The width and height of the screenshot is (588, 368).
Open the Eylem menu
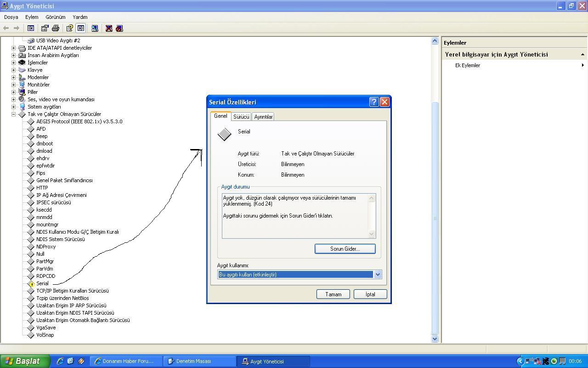(x=32, y=17)
